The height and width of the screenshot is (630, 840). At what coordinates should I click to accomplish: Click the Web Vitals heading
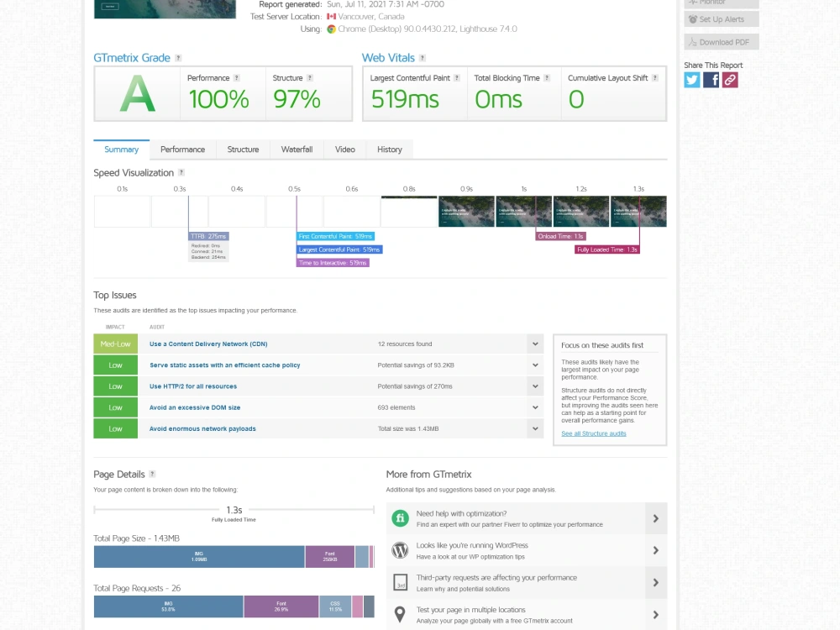click(388, 58)
